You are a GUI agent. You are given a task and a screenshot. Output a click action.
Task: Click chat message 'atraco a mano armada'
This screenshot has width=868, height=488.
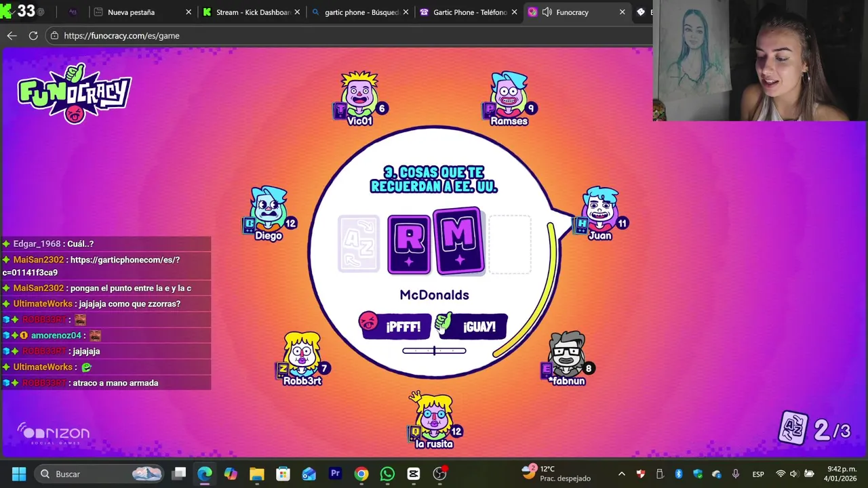coord(115,383)
